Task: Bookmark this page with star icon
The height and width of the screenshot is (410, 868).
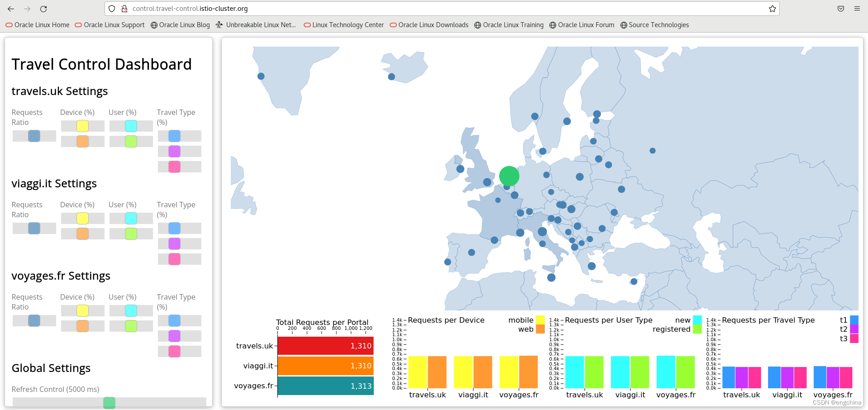Action: click(772, 9)
